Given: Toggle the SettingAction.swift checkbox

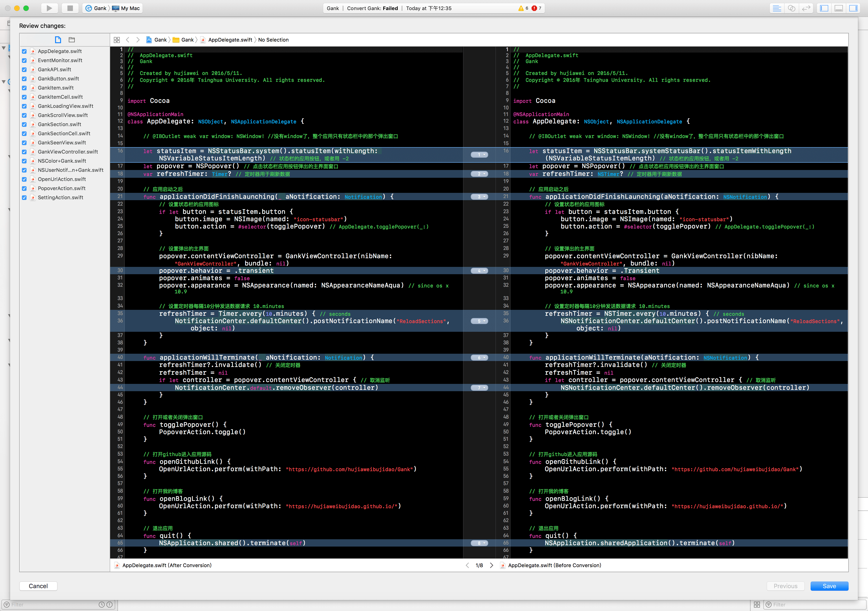Looking at the screenshot, I should [x=24, y=198].
